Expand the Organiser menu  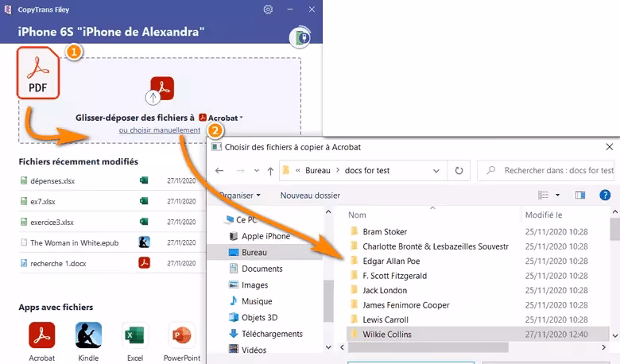tap(238, 195)
